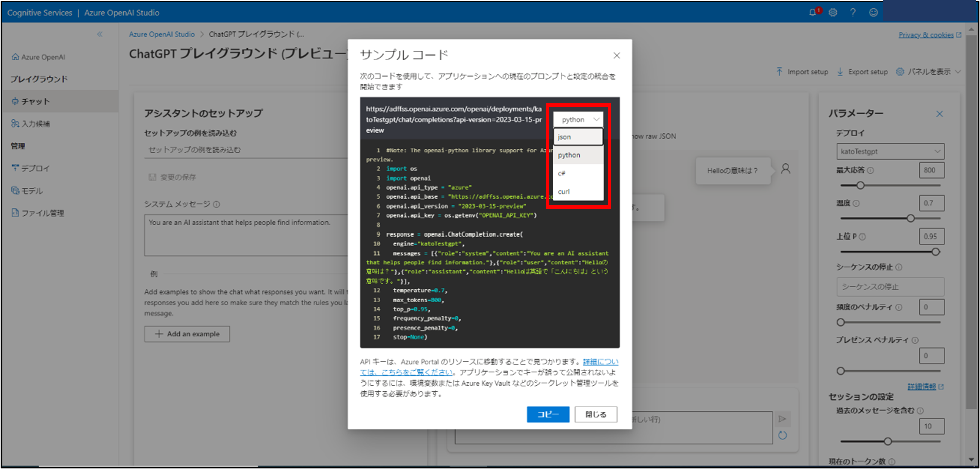Click the コピー button
The width and height of the screenshot is (980, 469).
pyautogui.click(x=548, y=414)
